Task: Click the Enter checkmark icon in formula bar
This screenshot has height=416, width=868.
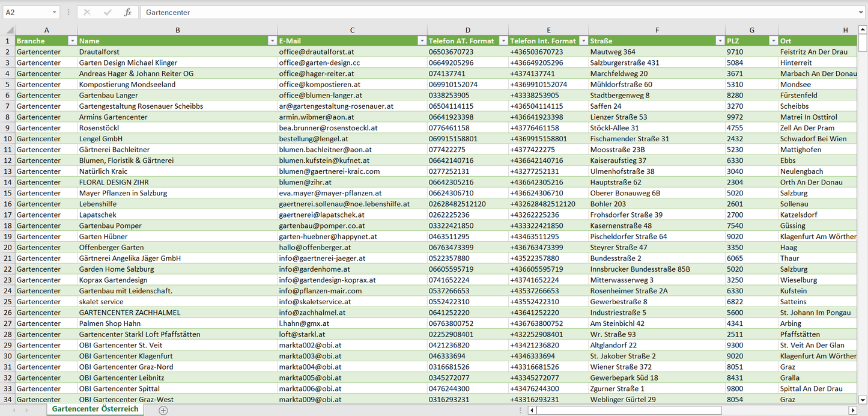Action: coord(108,12)
